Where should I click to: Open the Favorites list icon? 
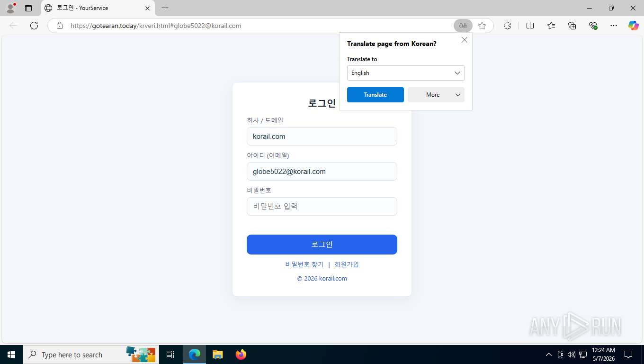(x=551, y=26)
